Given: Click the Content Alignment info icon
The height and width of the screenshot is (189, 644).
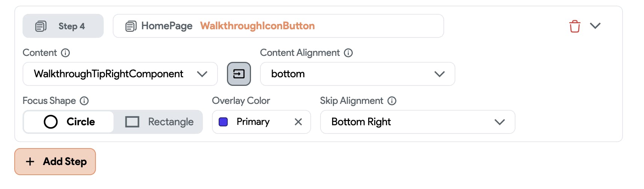Looking at the screenshot, I should click(348, 53).
